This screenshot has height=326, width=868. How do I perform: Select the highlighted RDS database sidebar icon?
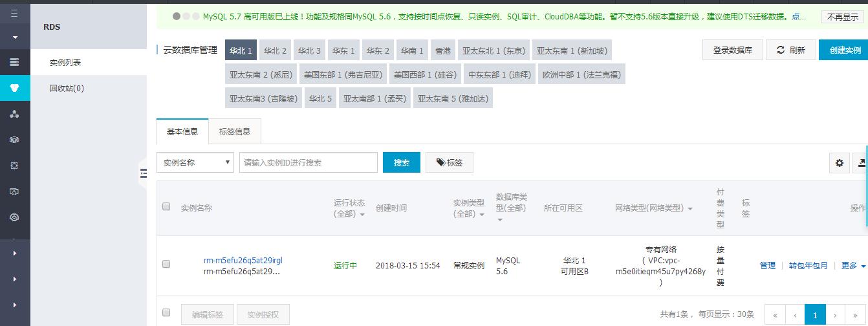pyautogui.click(x=15, y=88)
